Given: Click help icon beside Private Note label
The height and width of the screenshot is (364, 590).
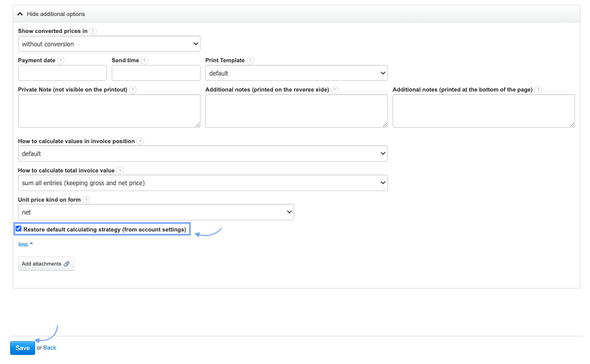Looking at the screenshot, I should [133, 90].
